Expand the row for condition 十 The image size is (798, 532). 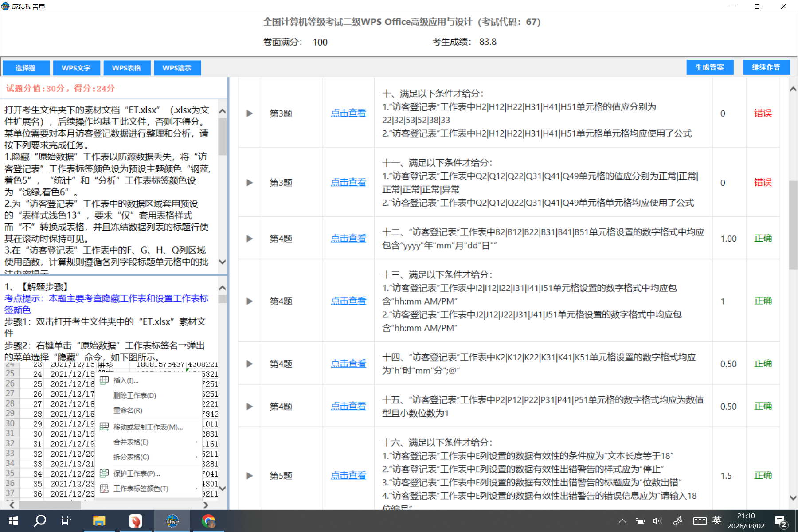[x=250, y=113]
